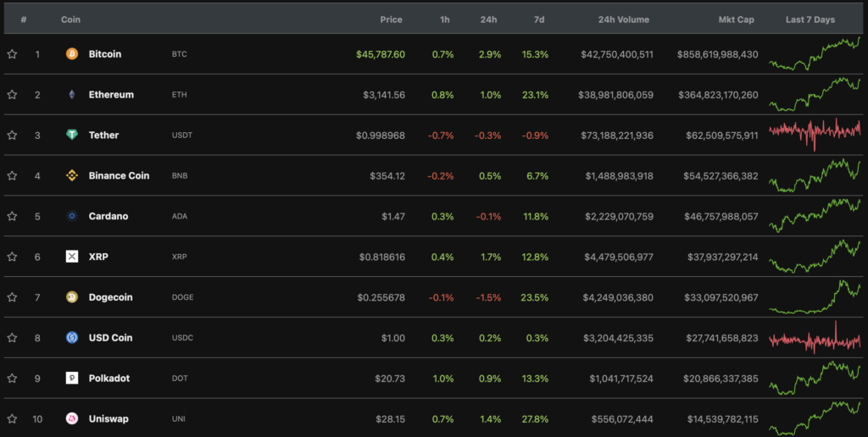Sort by 24h Volume column header
Image resolution: width=868 pixels, height=437 pixels.
tap(623, 19)
